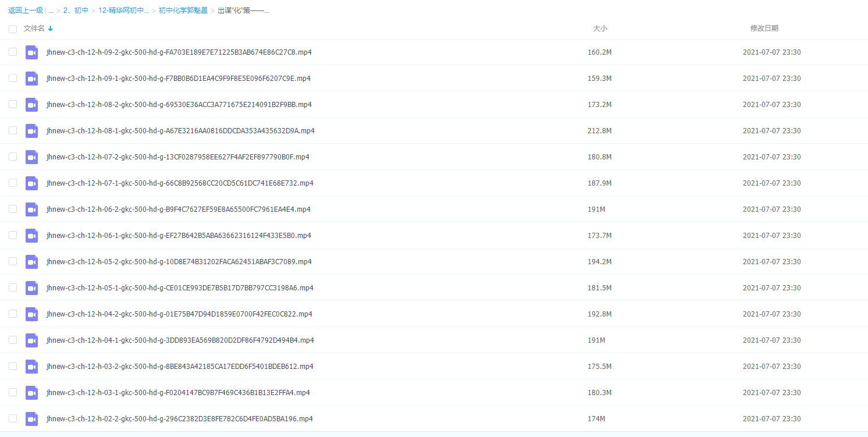This screenshot has width=868, height=437.
Task: Click video icon for h-06-1 file
Action: (31, 236)
